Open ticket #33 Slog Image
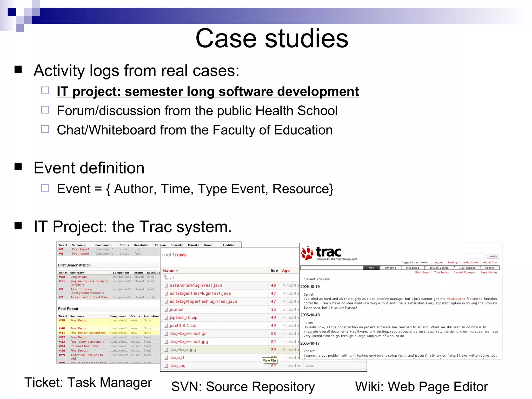 click(78, 277)
